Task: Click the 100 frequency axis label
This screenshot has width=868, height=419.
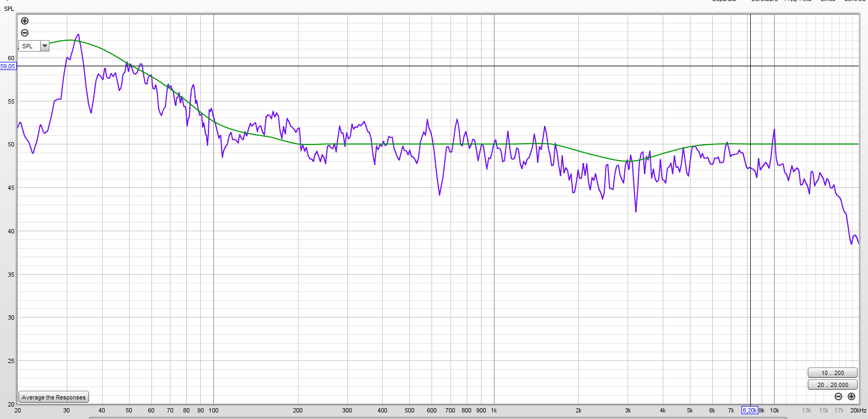Action: click(213, 410)
